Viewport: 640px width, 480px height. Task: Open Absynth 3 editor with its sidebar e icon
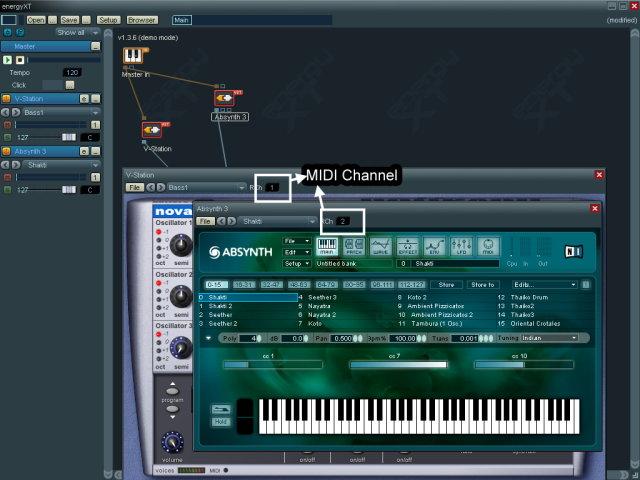84,151
